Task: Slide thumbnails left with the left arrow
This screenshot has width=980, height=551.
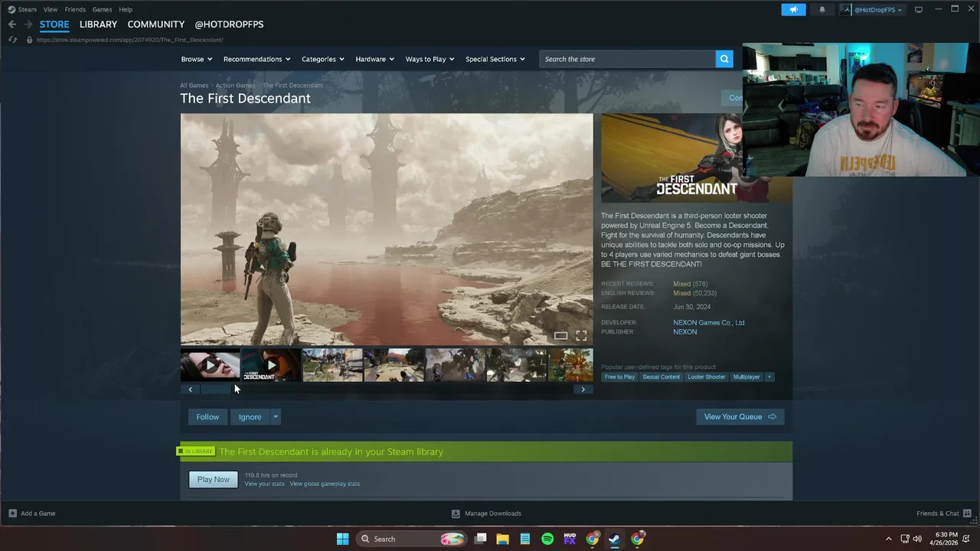Action: click(191, 390)
